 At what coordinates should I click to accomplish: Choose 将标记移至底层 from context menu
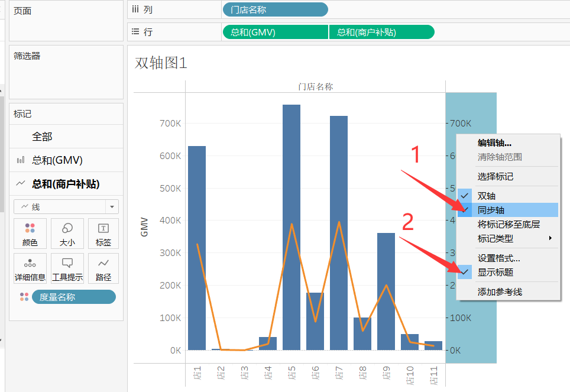(x=509, y=224)
